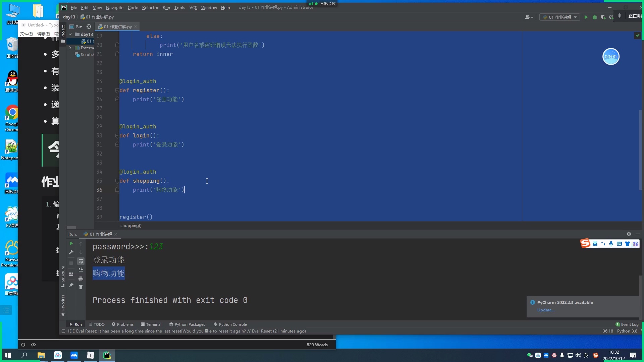Open PyCharm from the Windows taskbar
The width and height of the screenshot is (644, 362).
[x=107, y=355]
